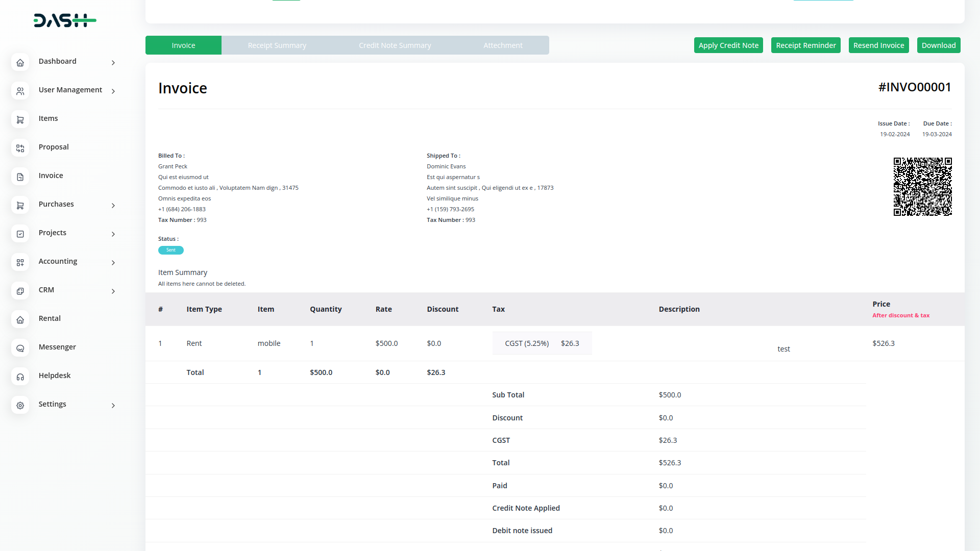980x551 pixels.
Task: Click the Download button
Action: pyautogui.click(x=938, y=45)
